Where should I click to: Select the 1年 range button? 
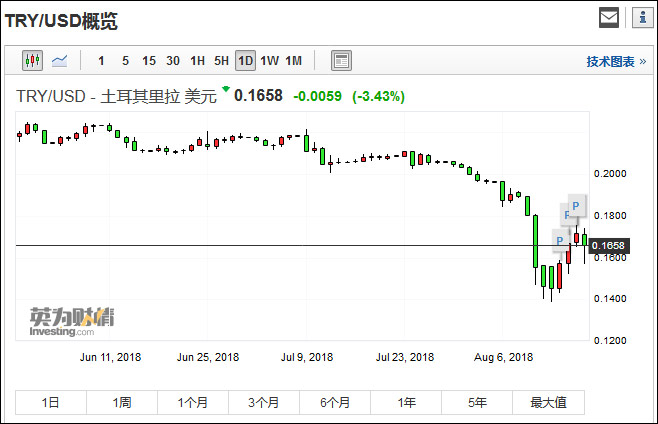click(406, 403)
